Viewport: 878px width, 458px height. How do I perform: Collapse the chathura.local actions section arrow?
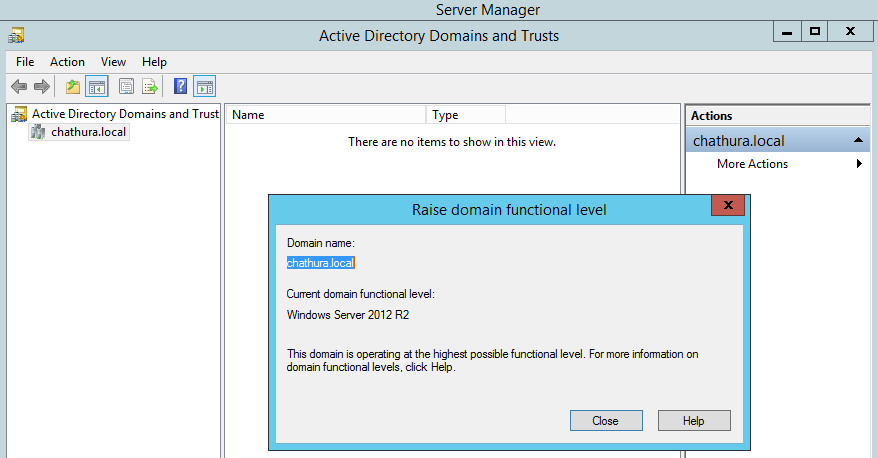[858, 140]
